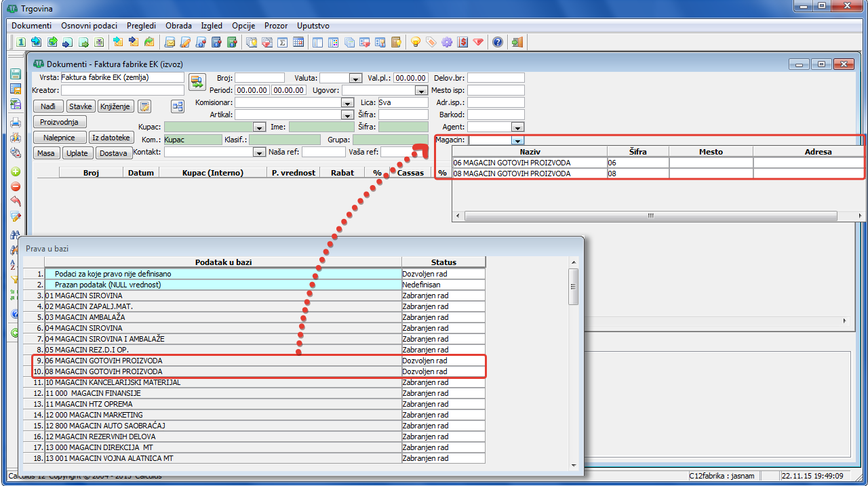This screenshot has height=486, width=868.
Task: Open the Uputstvo menu
Action: (x=313, y=25)
